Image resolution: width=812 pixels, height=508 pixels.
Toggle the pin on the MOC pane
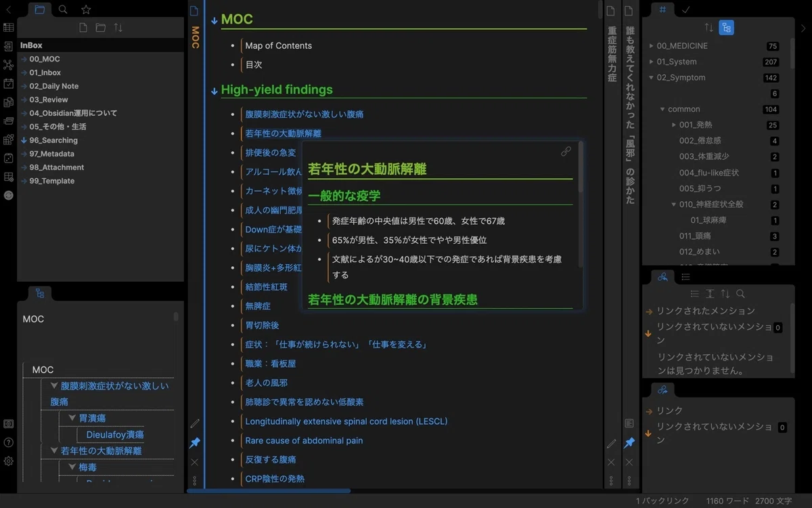point(195,442)
